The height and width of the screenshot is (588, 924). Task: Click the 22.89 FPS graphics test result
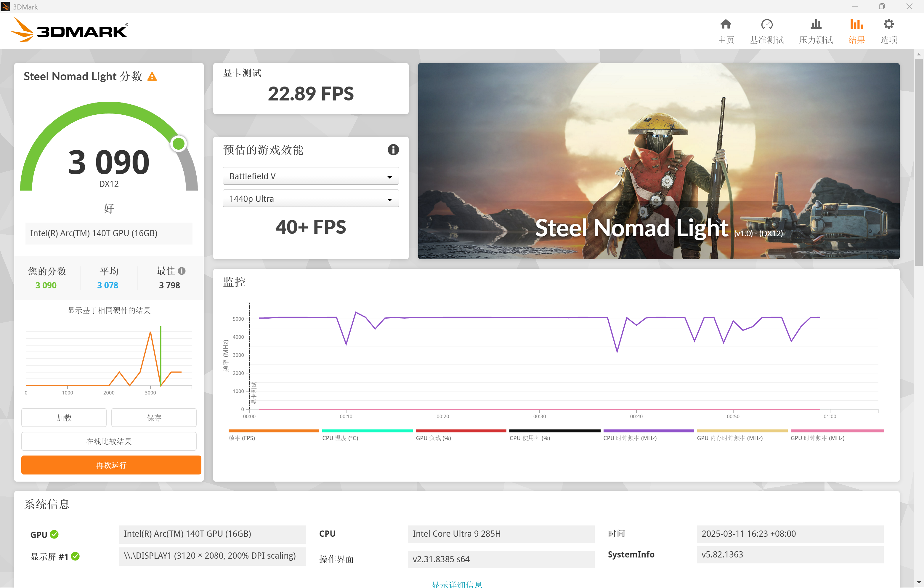[x=310, y=94]
